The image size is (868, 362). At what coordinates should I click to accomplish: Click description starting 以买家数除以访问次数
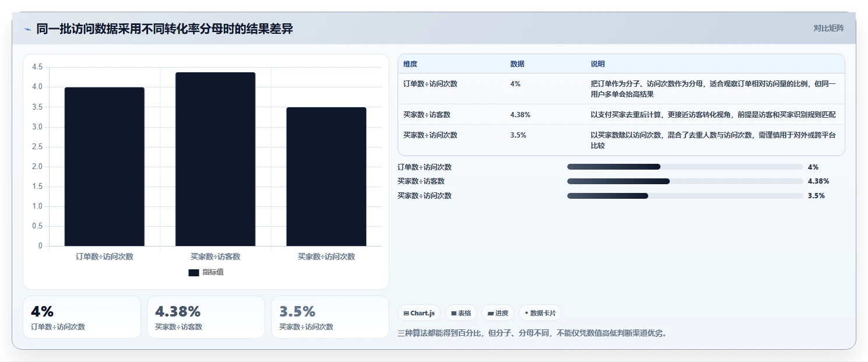(714, 140)
